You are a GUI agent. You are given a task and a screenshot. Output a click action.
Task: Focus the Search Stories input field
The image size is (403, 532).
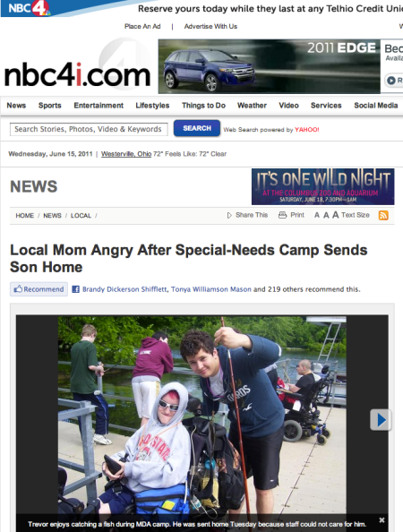point(89,129)
